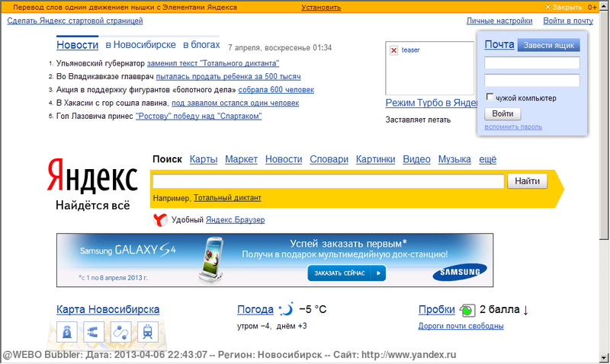Open the route map icon under Карта Новосибирска
610x364 pixels.
click(x=120, y=332)
